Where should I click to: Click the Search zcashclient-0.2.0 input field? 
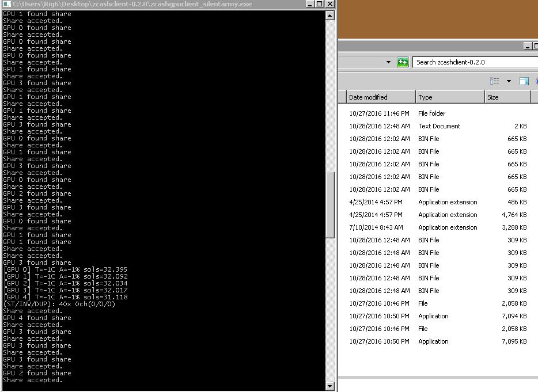(475, 62)
